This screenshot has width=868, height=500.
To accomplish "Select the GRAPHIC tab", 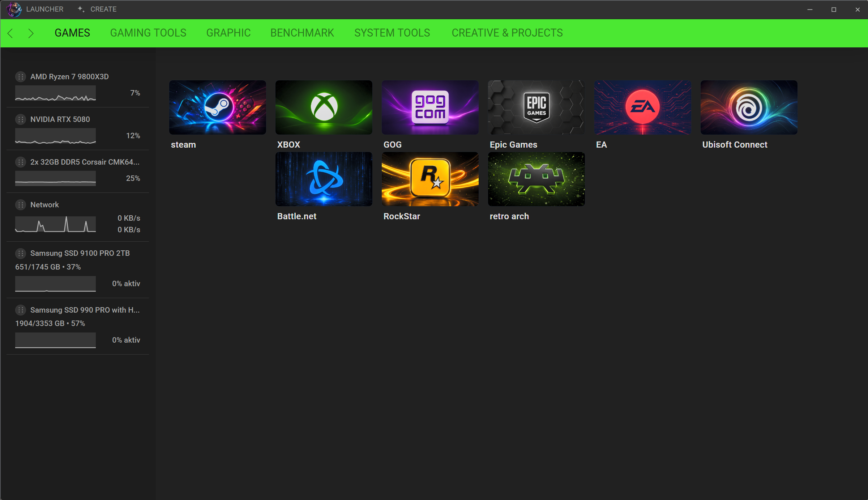I will pyautogui.click(x=228, y=33).
